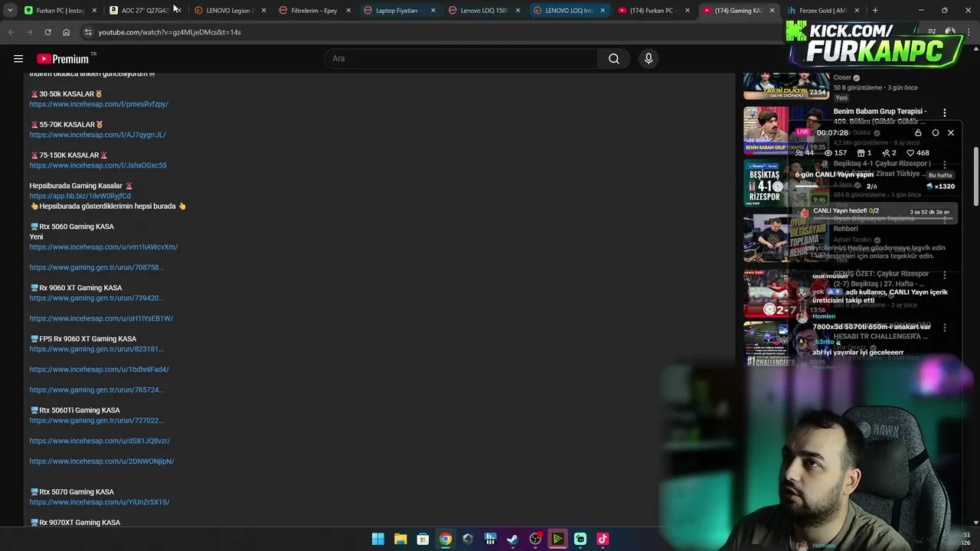Open the gray polygon app in taskbar

468,540
